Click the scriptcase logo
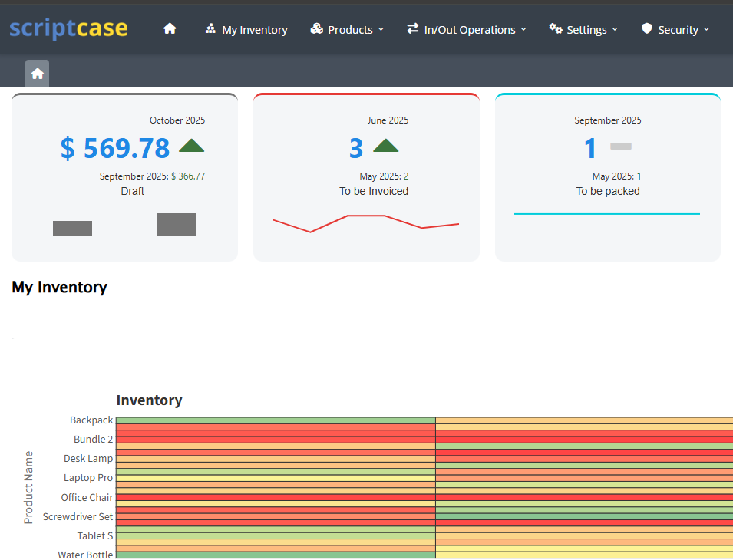Image resolution: width=733 pixels, height=560 pixels. 69,28
